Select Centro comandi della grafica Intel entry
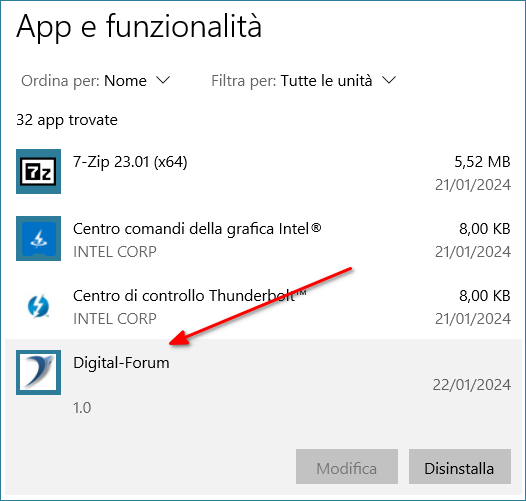This screenshot has height=501, width=526. (263, 239)
